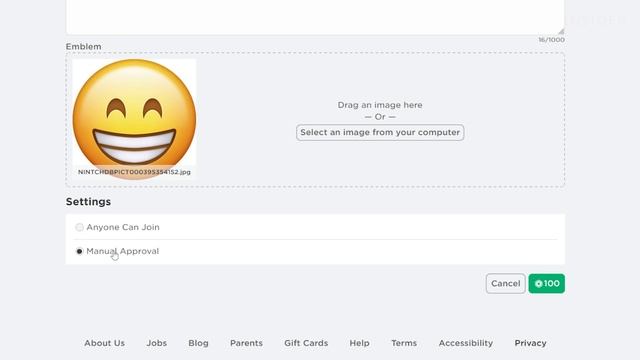
Task: Open the Accessibility footer link
Action: (x=466, y=343)
